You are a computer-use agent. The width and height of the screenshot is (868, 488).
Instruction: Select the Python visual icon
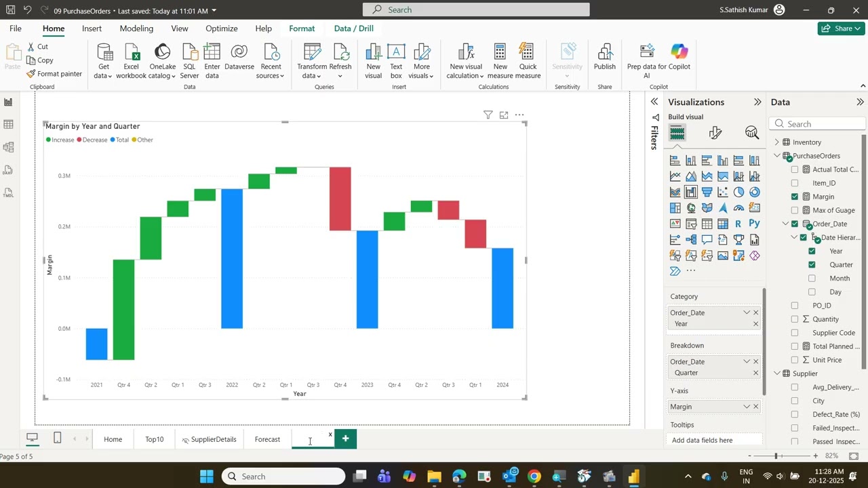coord(754,224)
